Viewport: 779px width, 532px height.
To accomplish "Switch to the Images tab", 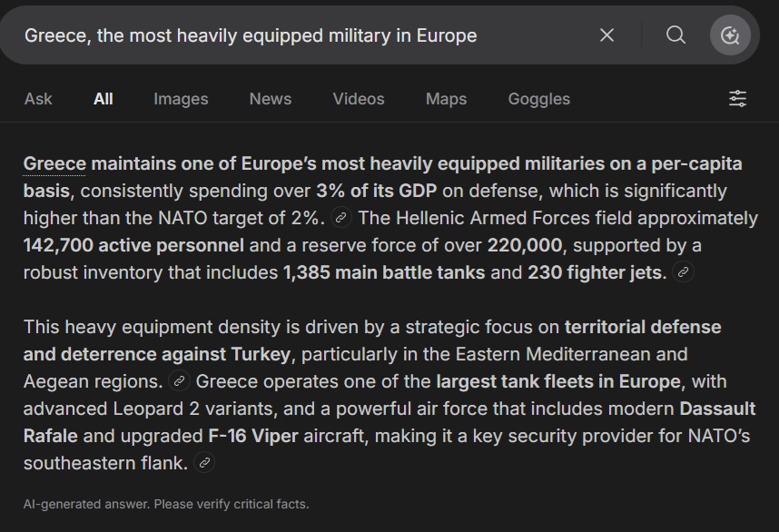I will click(181, 99).
